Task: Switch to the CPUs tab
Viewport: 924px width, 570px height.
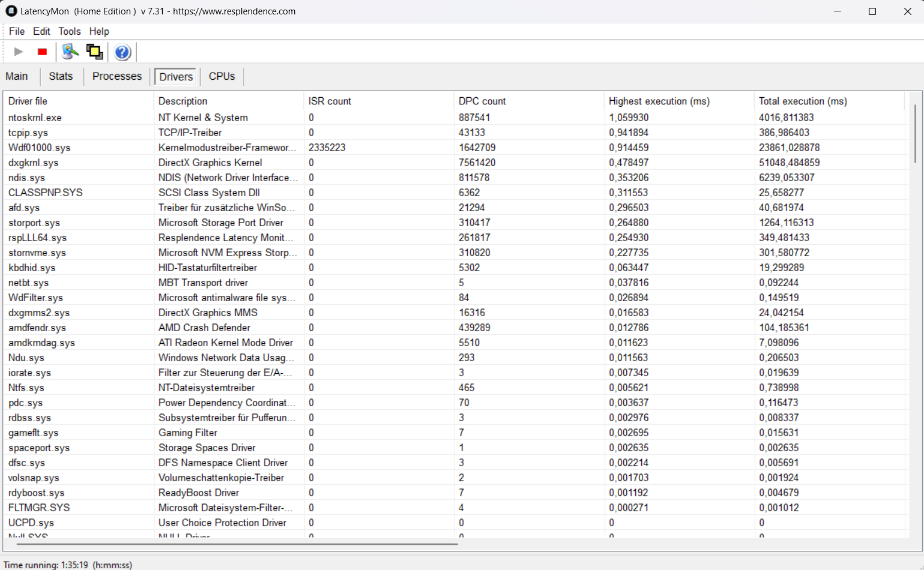Action: tap(222, 76)
